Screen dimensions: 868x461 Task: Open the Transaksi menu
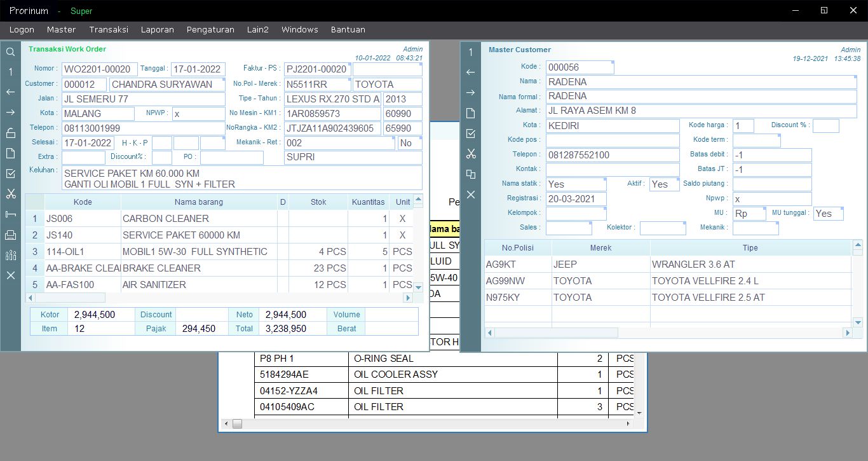click(109, 30)
